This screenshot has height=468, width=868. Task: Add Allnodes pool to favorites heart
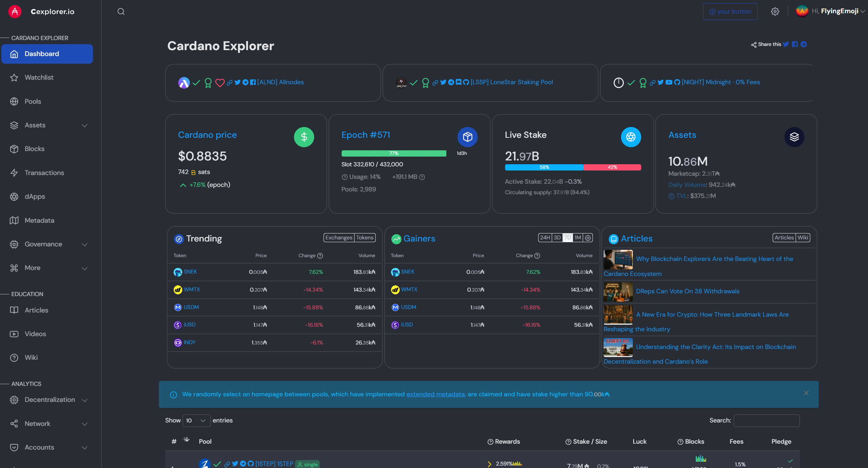click(220, 82)
